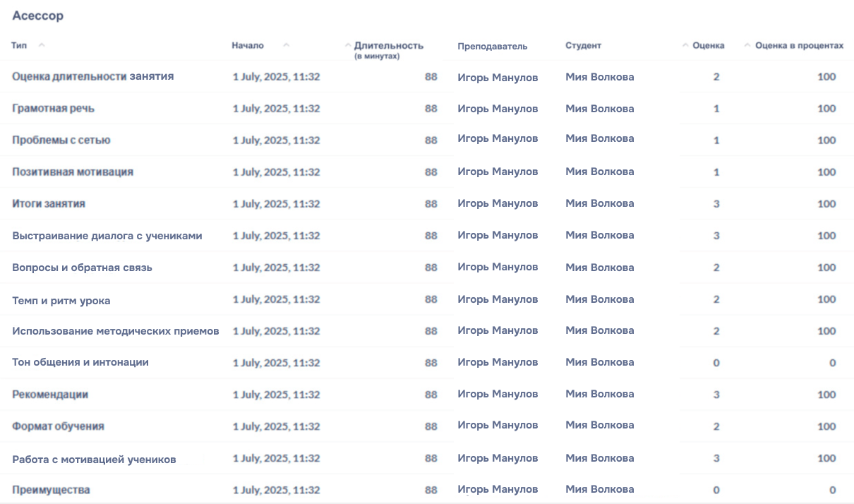Click the Асессор table title
The height and width of the screenshot is (504, 854).
[37, 16]
